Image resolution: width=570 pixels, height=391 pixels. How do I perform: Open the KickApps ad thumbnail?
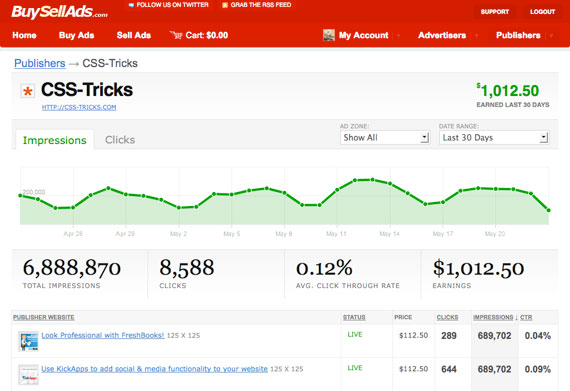pos(28,374)
